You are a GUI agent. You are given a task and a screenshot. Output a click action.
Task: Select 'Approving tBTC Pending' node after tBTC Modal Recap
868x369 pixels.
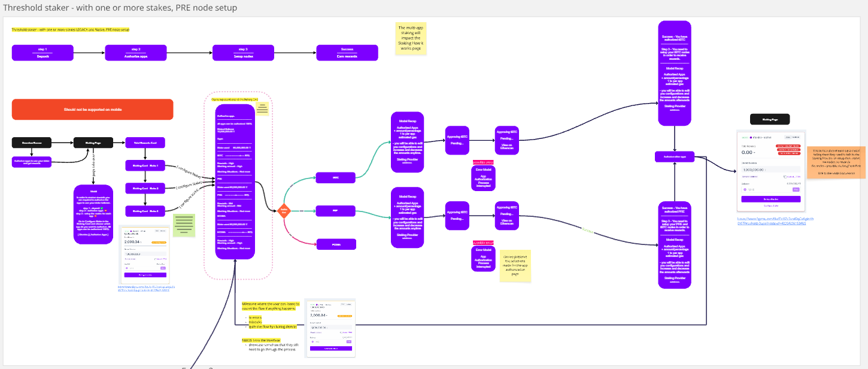tap(457, 140)
